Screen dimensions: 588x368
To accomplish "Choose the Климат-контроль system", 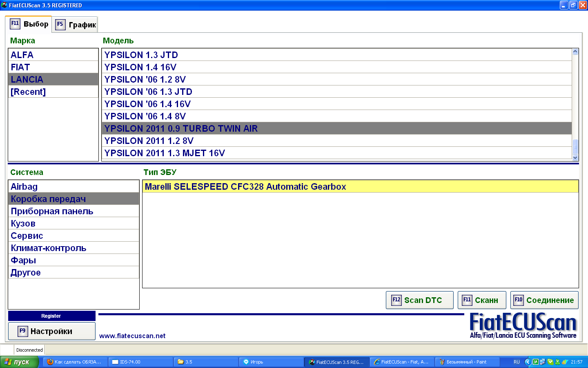I will tap(73, 248).
